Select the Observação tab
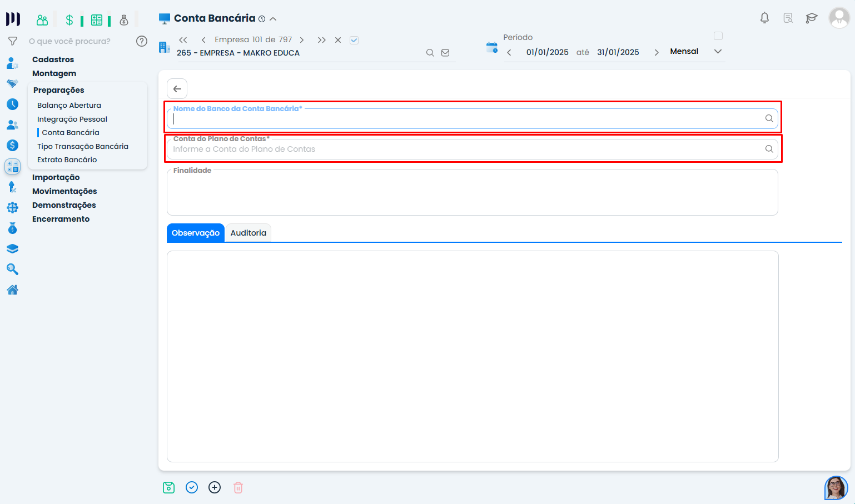Screen dimensions: 855x504 click(195, 233)
